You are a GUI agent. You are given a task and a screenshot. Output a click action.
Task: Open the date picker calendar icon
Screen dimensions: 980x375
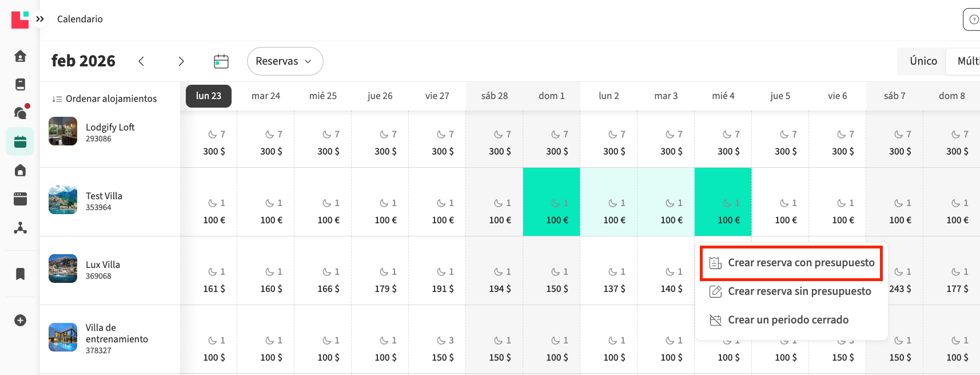tap(221, 61)
